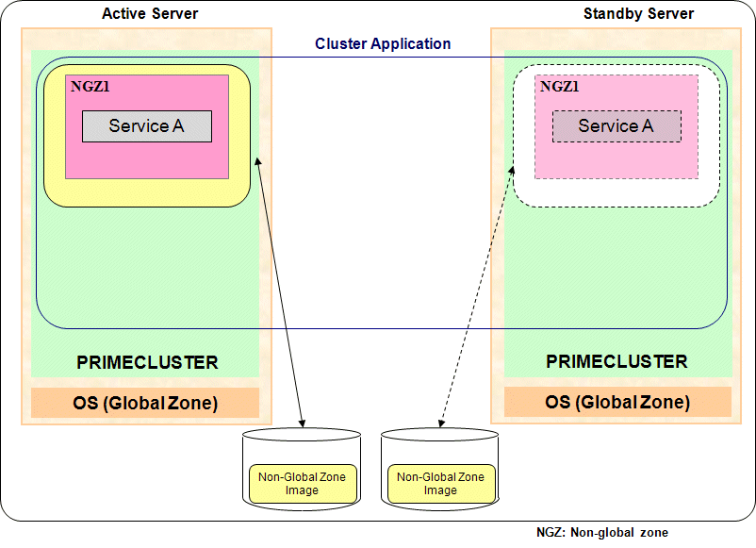Click the right "Non-Global Zone Image" disk label
The image size is (756, 548).
[440, 483]
